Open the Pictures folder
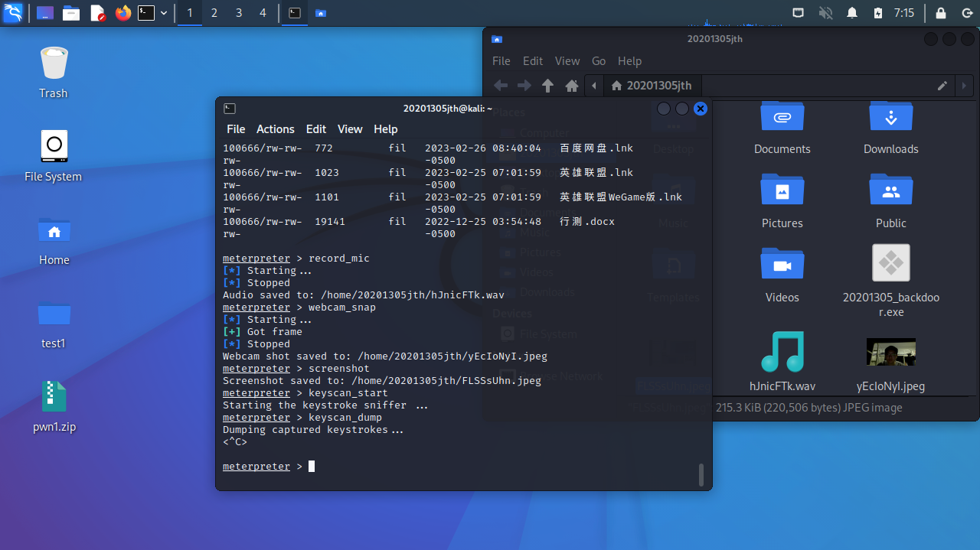This screenshot has height=550, width=980. click(x=782, y=201)
